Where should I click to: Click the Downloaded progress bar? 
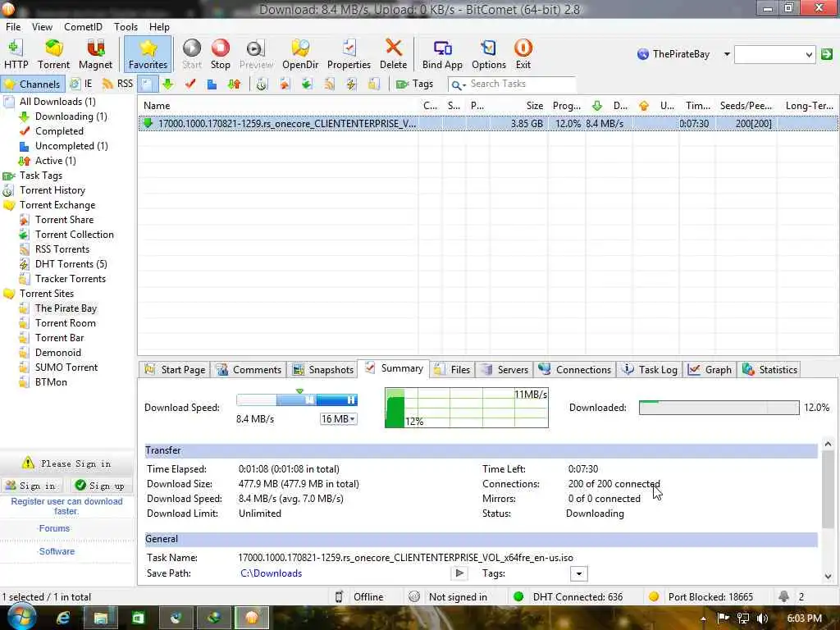coord(719,408)
